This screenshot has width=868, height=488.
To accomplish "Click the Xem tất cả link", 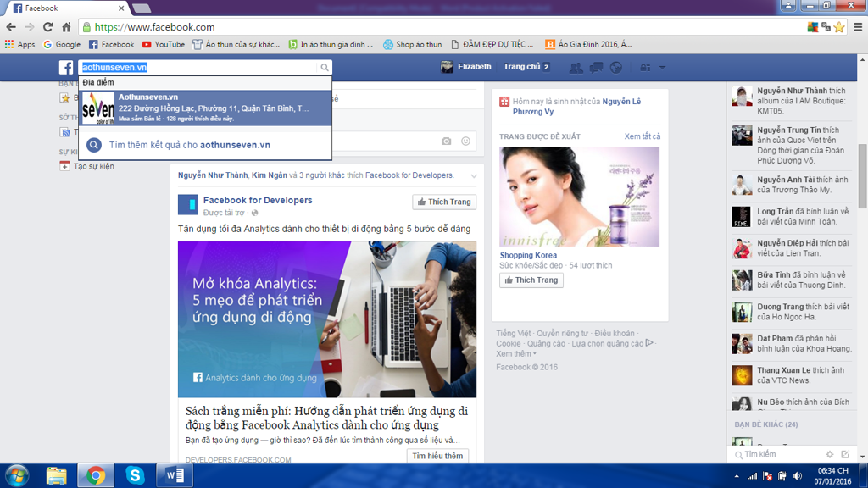I will [642, 136].
